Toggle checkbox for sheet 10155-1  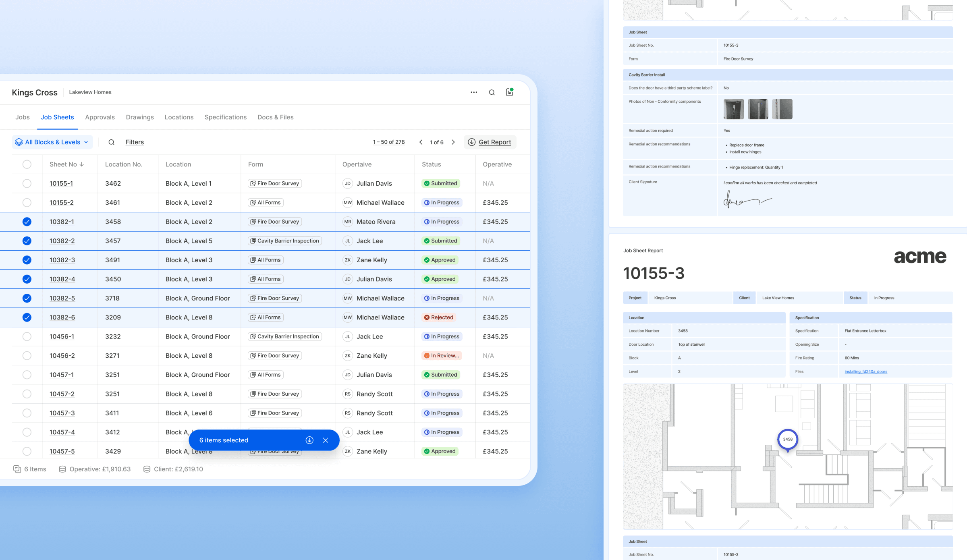tap(27, 183)
